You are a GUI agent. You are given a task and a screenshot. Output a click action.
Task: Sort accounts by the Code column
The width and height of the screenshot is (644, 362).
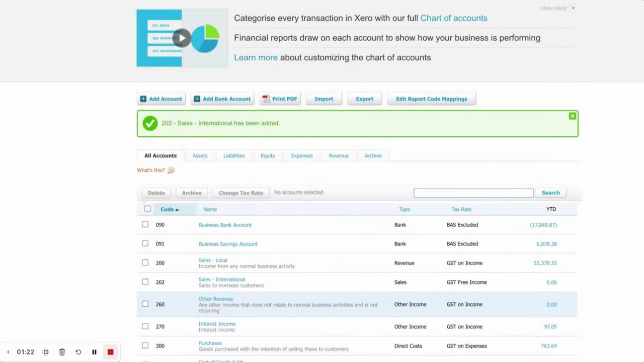(170, 210)
